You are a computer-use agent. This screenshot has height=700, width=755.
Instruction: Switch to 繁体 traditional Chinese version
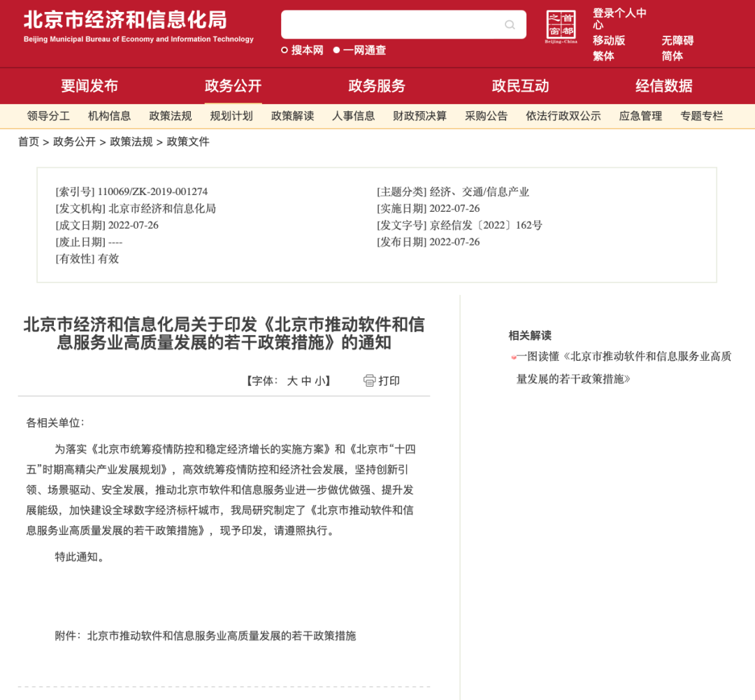click(603, 56)
